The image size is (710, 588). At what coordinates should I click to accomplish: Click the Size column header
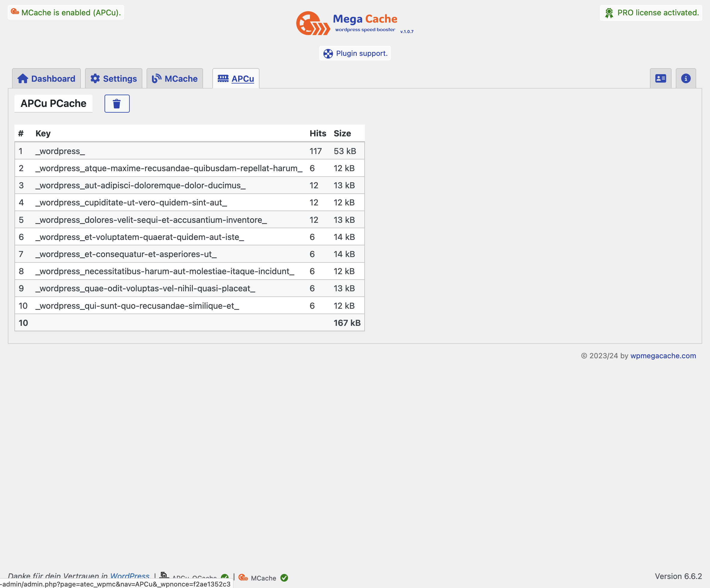[x=342, y=133]
